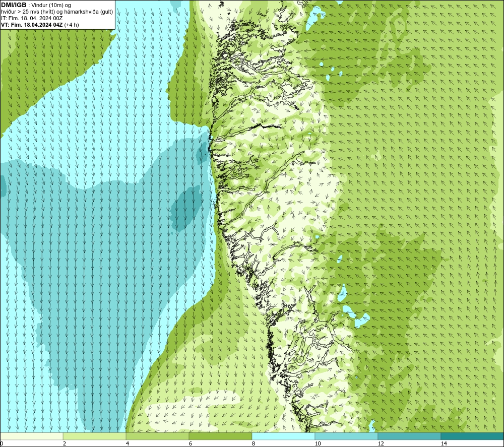504x447 pixels.
Task: Click the legend scale value '4'
Action: pos(128,443)
